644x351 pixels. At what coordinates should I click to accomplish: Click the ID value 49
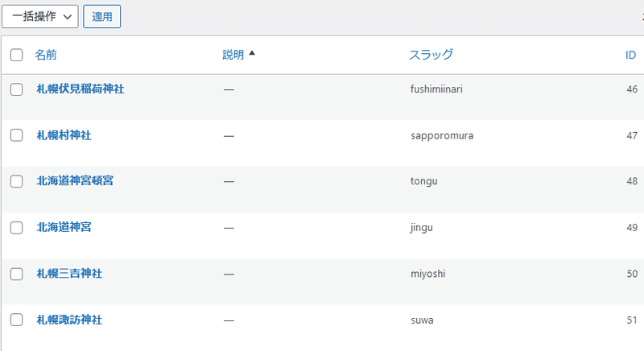click(632, 228)
